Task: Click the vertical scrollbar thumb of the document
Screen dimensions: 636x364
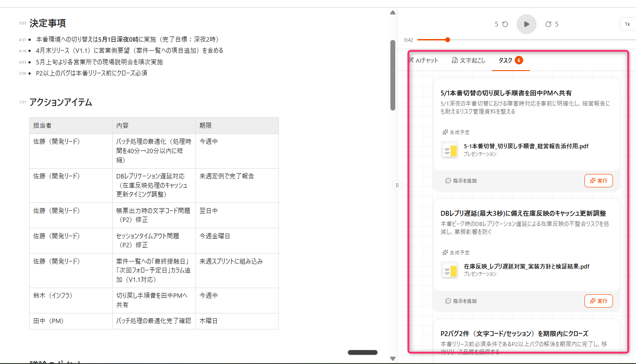Action: (393, 75)
